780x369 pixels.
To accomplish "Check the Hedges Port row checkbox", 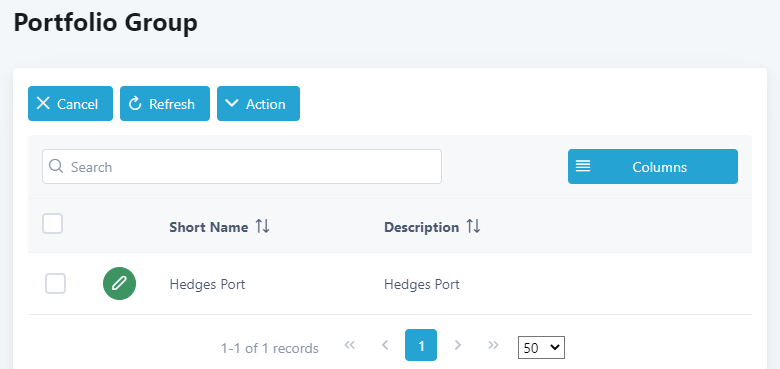I will (55, 283).
